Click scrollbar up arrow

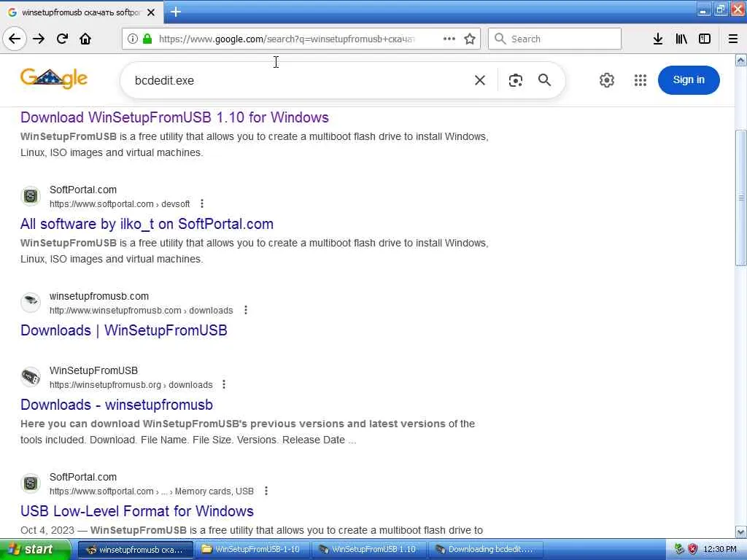click(x=741, y=61)
